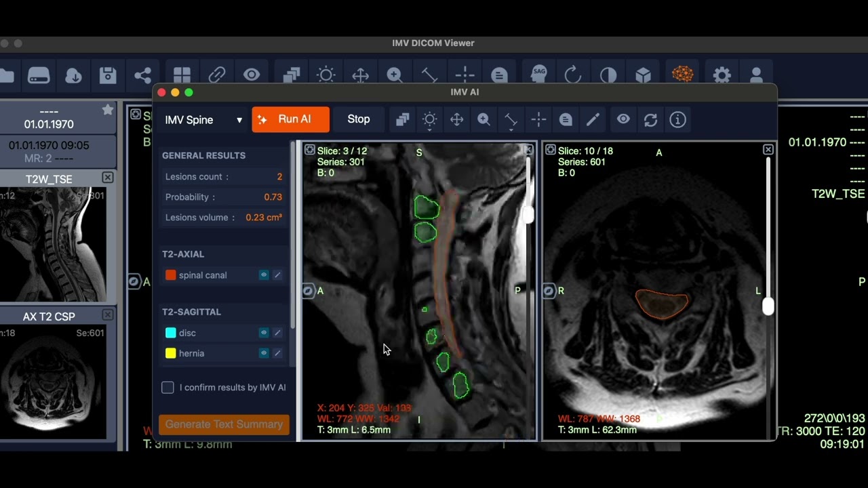This screenshot has height=488, width=868.
Task: Select the AX T2 CSP series thumbnail
Action: pos(53,381)
